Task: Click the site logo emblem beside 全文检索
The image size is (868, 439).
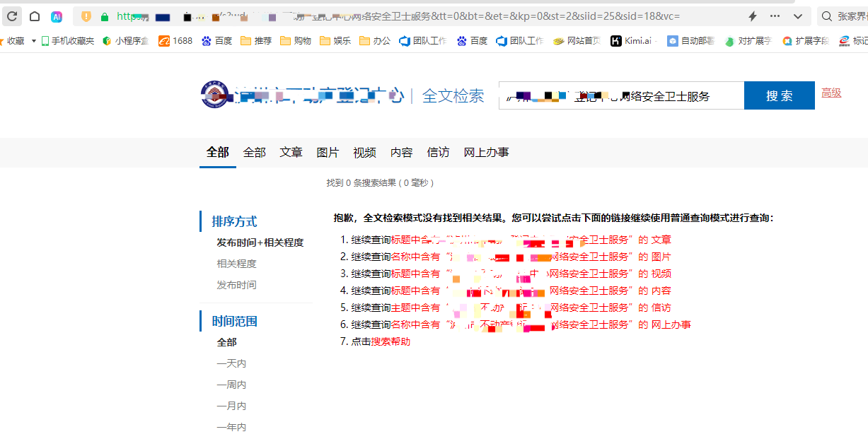Action: pyautogui.click(x=214, y=95)
